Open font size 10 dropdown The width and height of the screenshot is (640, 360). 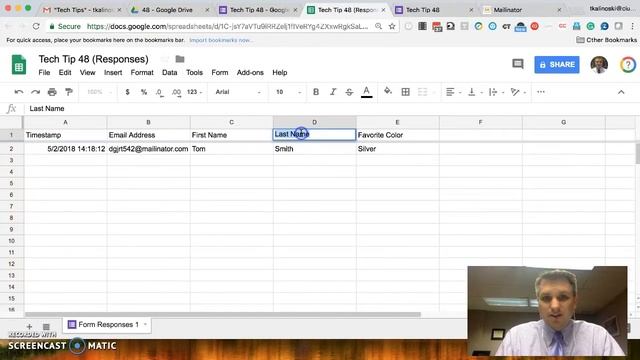288,92
